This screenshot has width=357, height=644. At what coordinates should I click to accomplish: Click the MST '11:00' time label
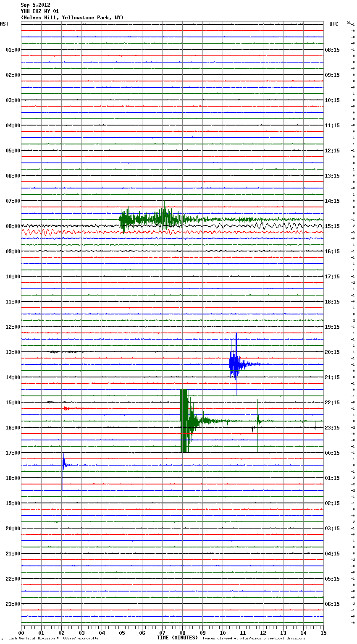(13, 302)
